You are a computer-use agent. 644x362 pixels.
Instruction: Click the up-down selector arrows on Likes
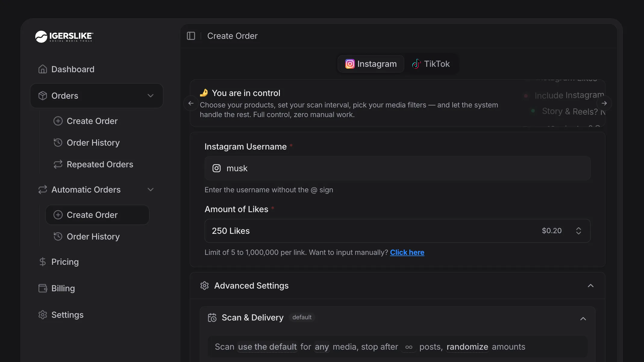[x=579, y=231]
